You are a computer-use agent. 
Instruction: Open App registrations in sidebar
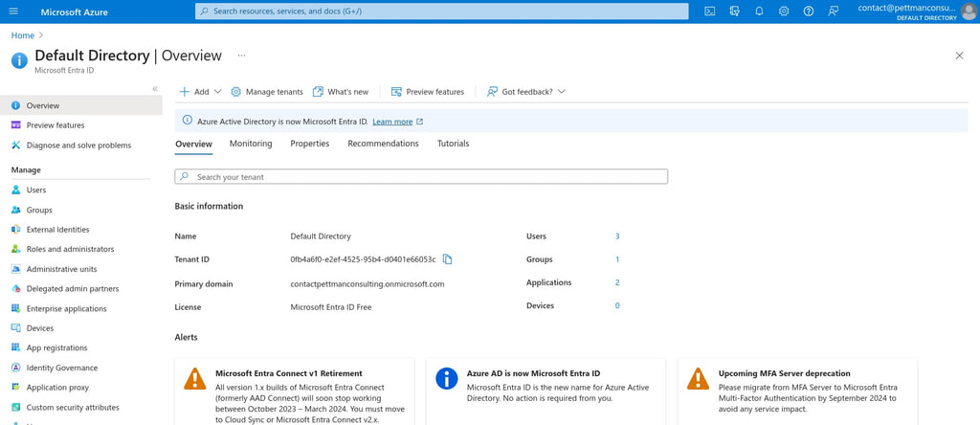point(56,348)
